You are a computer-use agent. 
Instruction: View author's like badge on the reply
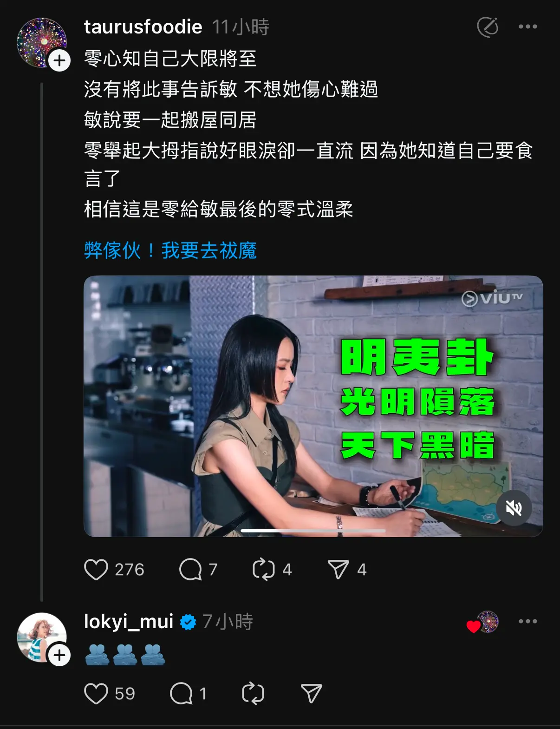click(483, 622)
